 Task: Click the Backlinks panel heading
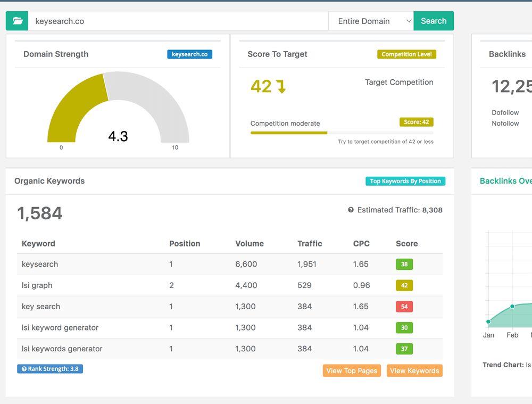point(507,54)
